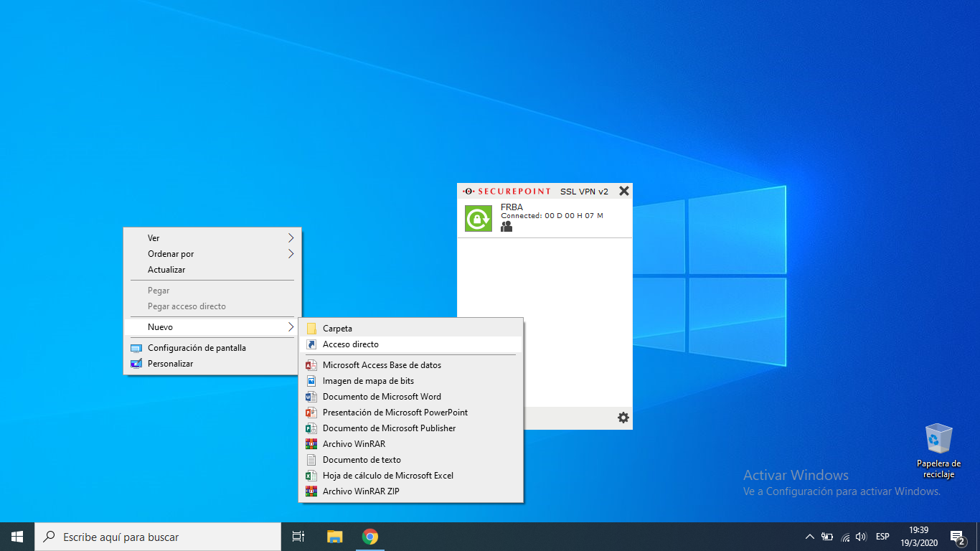Select the FRBA connection name

point(512,207)
